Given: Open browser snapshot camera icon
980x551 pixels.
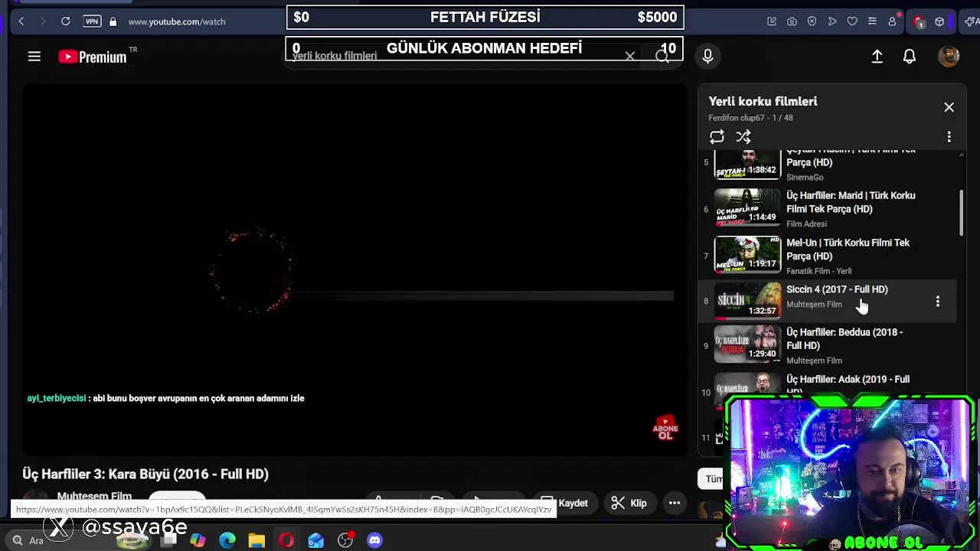Looking at the screenshot, I should [792, 21].
